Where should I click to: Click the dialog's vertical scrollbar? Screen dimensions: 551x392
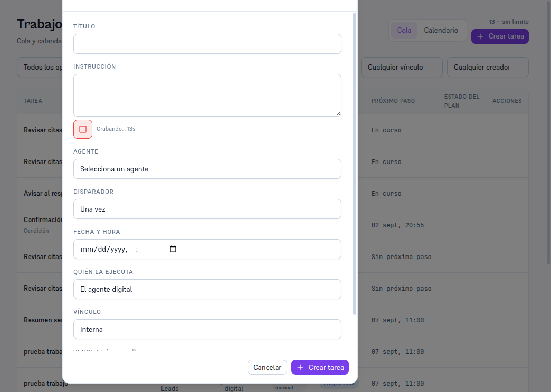coord(355,164)
